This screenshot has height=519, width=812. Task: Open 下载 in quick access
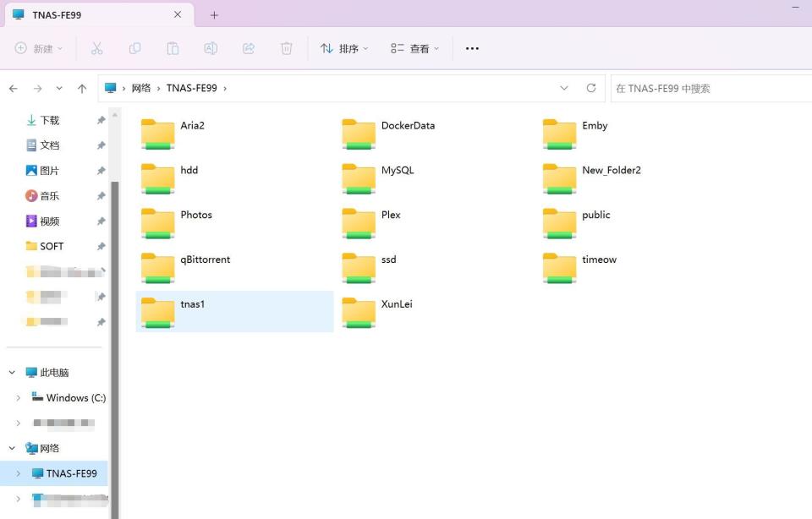click(43, 120)
